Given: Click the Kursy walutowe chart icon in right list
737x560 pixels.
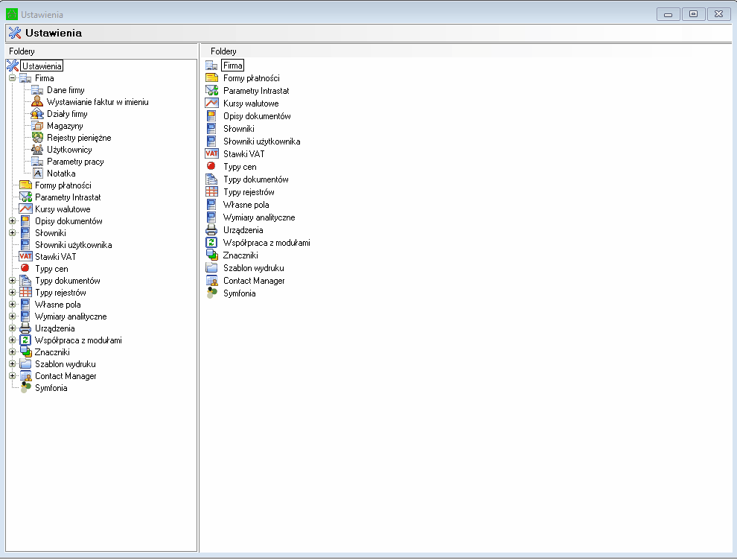Looking at the screenshot, I should coord(211,104).
